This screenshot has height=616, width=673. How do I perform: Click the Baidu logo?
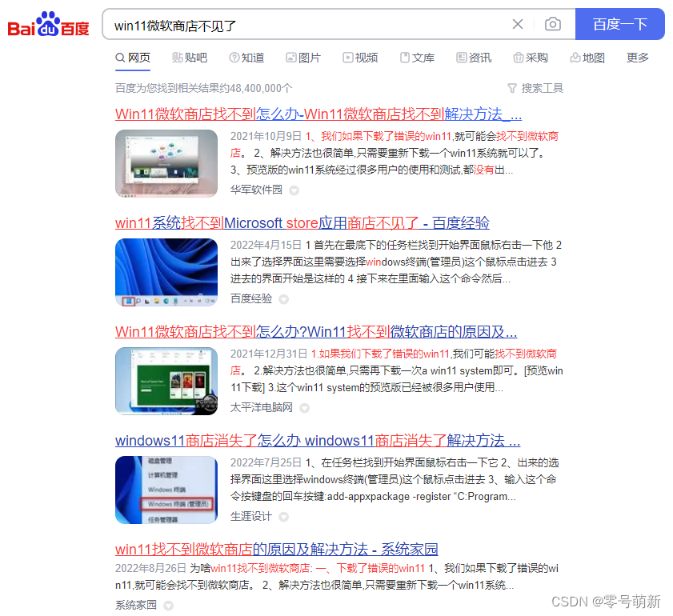[x=49, y=25]
